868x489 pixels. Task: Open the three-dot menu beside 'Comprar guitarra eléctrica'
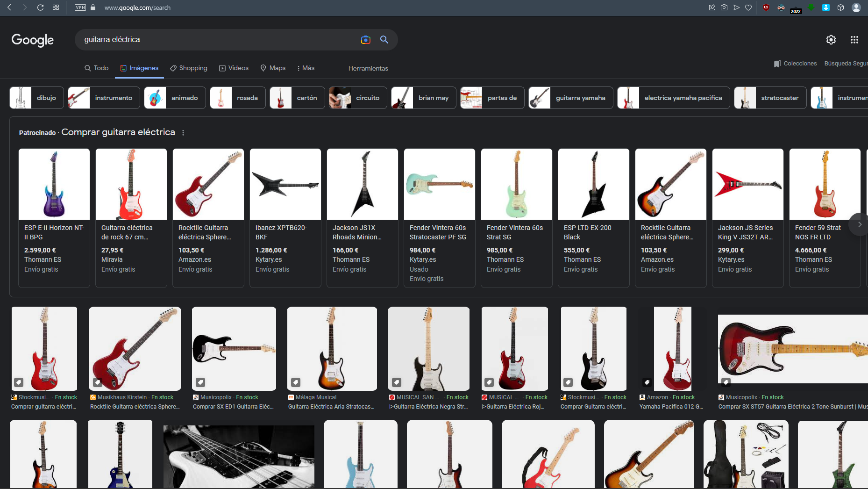(x=183, y=133)
